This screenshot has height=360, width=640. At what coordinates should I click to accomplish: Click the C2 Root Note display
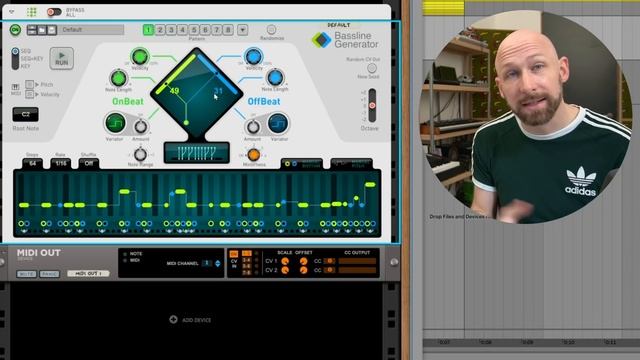coord(25,115)
